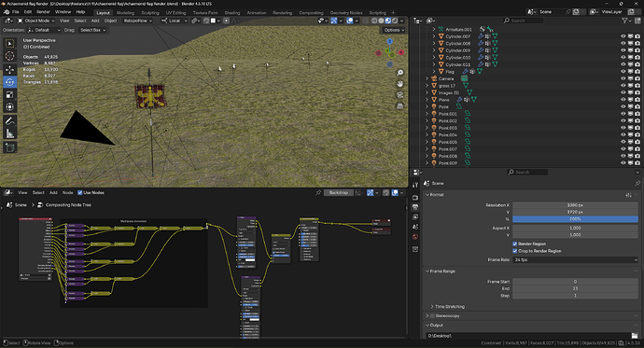Uncheck Render Region checkbox
The width and height of the screenshot is (644, 348).
point(514,244)
